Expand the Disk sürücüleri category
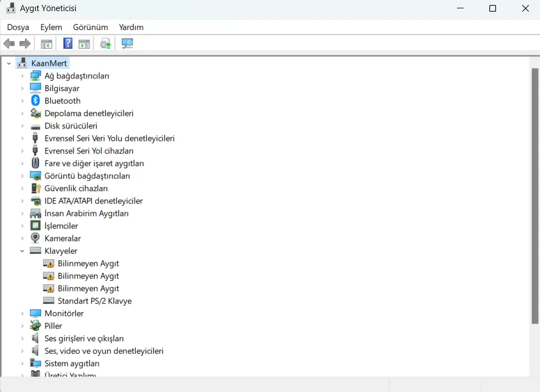Screen dimensions: 540x392 coord(22,126)
